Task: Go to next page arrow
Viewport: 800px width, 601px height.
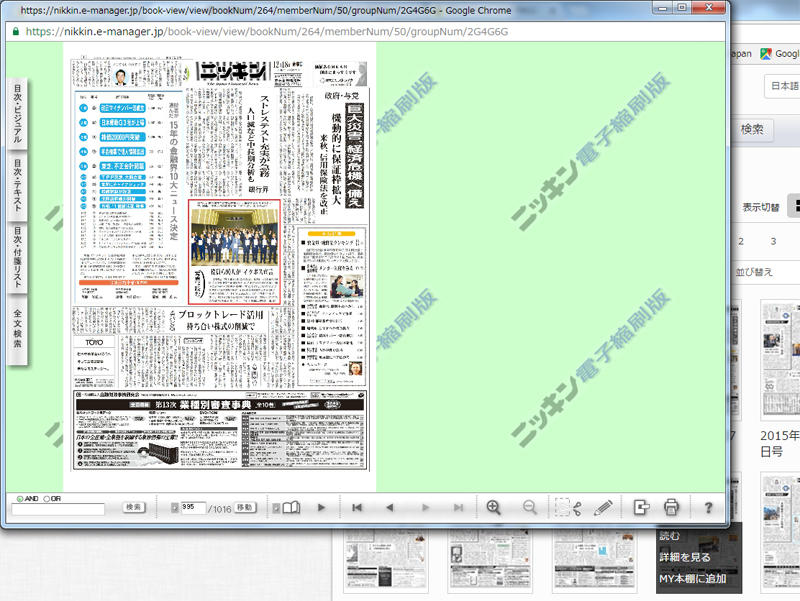Action: (425, 508)
